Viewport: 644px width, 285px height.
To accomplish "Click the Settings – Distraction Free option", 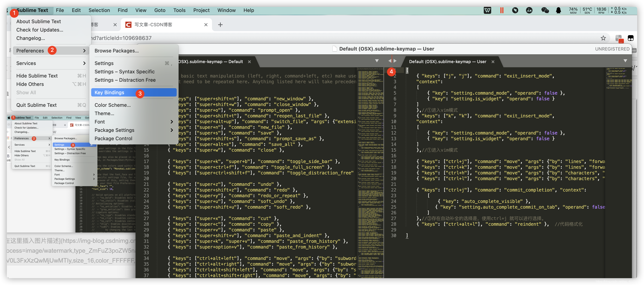I will [x=125, y=80].
